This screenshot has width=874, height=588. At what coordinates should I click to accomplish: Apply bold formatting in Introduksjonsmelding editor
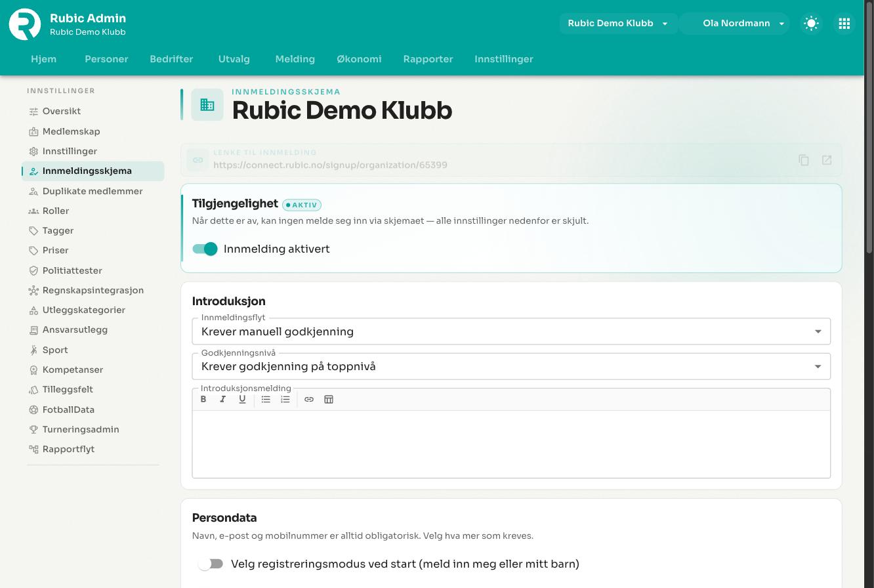click(203, 399)
